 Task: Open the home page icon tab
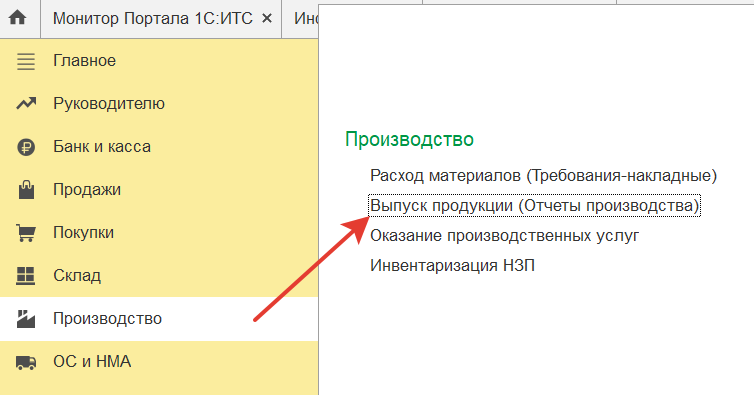[x=18, y=18]
